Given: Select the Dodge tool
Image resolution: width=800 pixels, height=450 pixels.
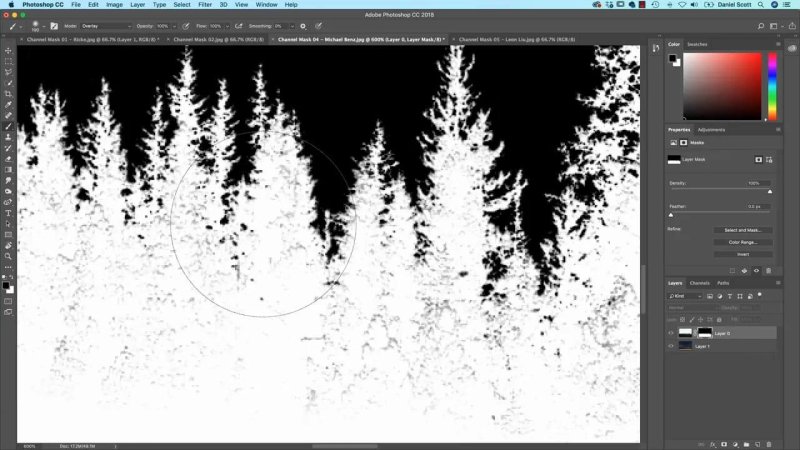Looking at the screenshot, I should 8,191.
